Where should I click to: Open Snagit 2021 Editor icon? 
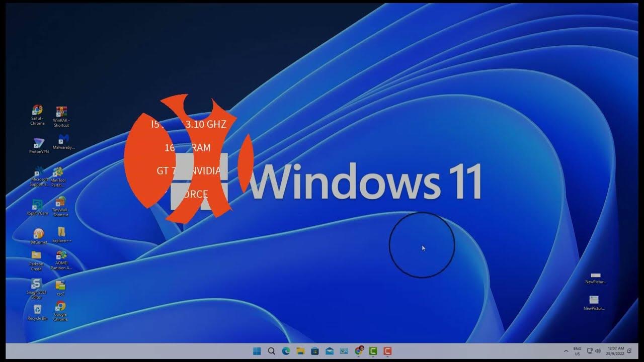[x=36, y=289]
